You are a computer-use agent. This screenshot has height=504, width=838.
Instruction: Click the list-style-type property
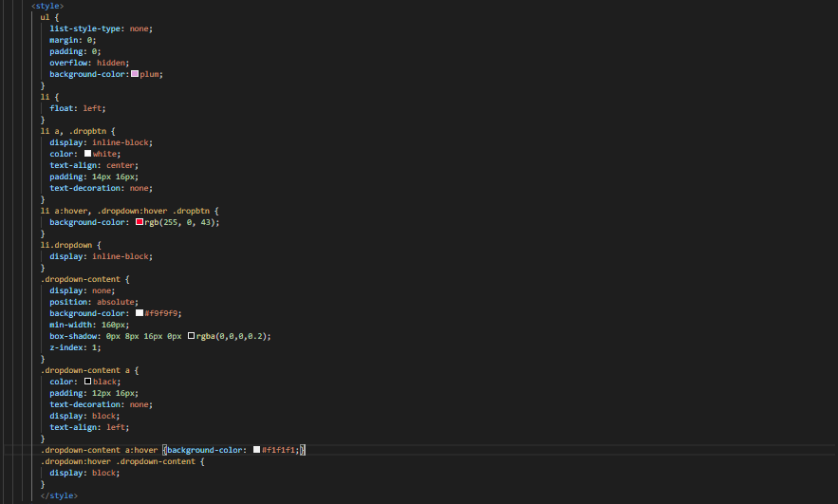pyautogui.click(x=85, y=28)
